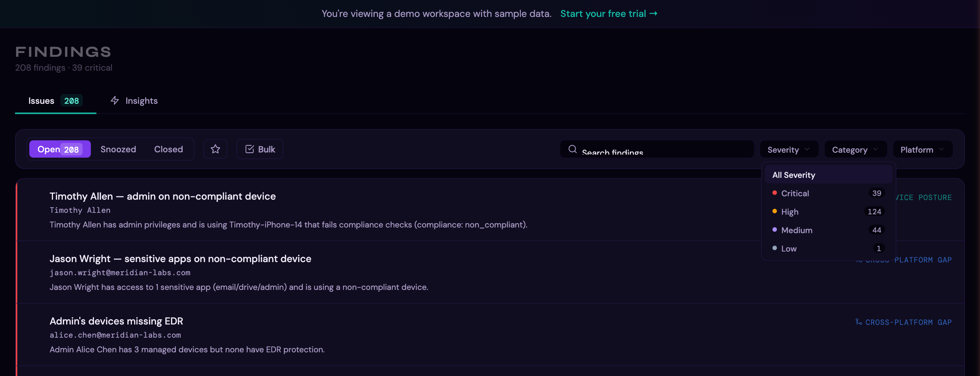Click the Bulk checkbox icon
The height and width of the screenshot is (376, 980).
(250, 149)
